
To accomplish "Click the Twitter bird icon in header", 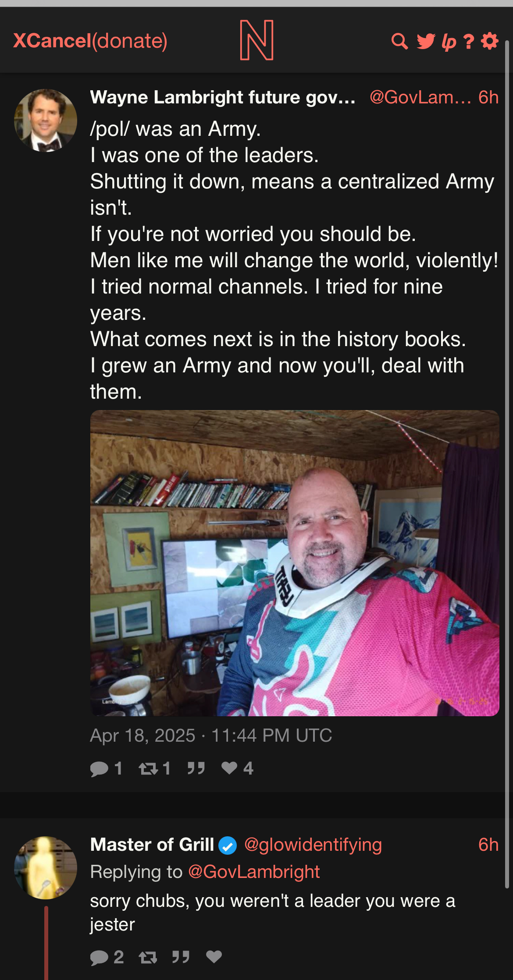I will click(x=426, y=41).
